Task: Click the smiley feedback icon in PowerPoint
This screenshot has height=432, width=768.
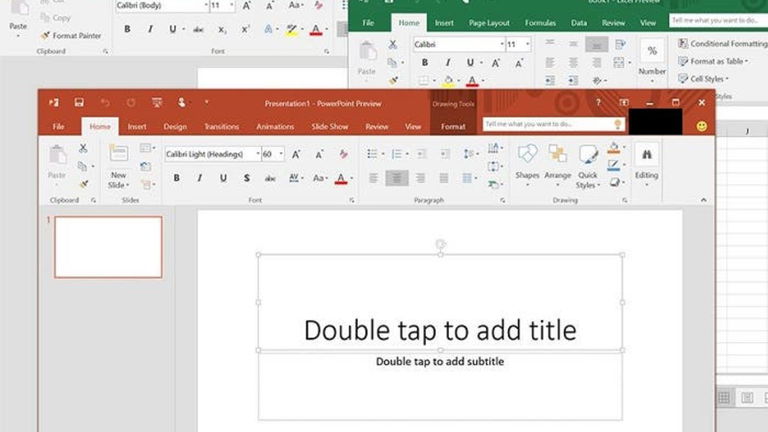Action: (x=702, y=126)
